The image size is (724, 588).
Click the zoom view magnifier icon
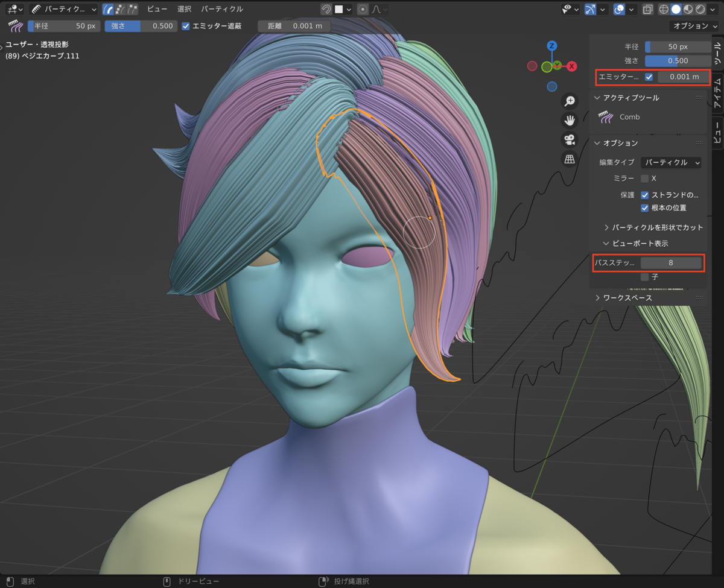tap(569, 101)
